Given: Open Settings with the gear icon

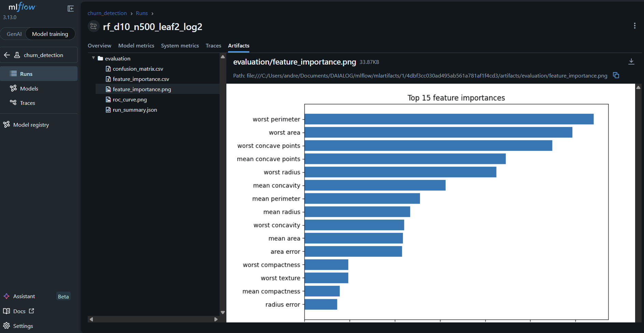Looking at the screenshot, I should pyautogui.click(x=6, y=325).
